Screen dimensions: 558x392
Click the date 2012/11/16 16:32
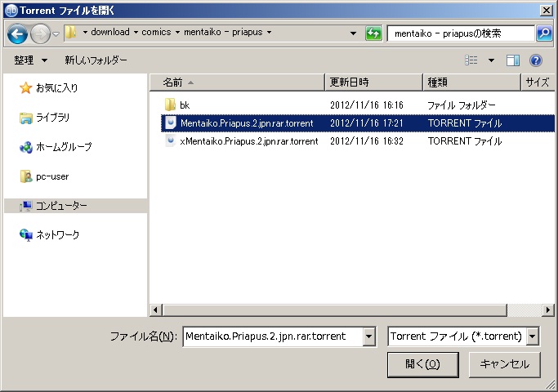pos(367,141)
